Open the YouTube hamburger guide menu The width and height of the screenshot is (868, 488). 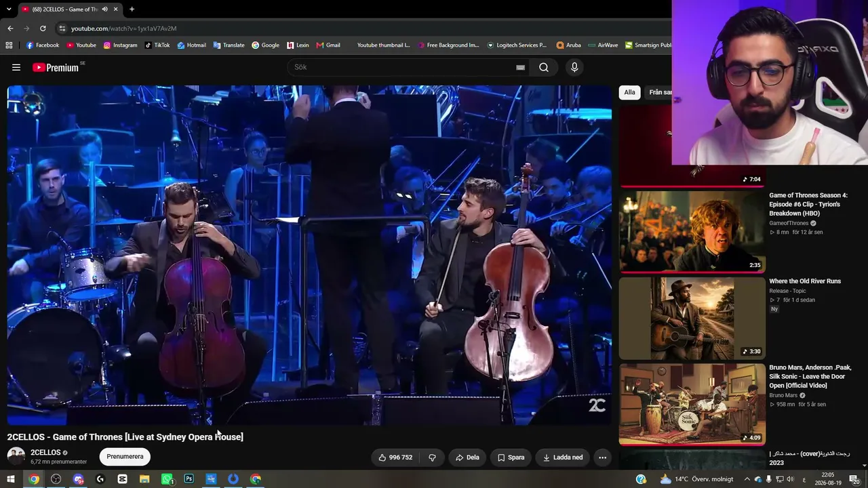click(16, 67)
